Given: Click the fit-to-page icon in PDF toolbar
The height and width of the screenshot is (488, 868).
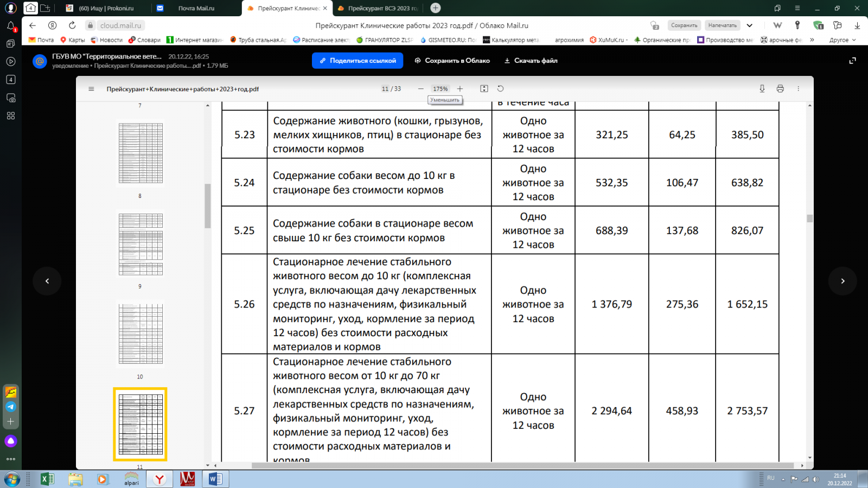Looking at the screenshot, I should point(484,89).
